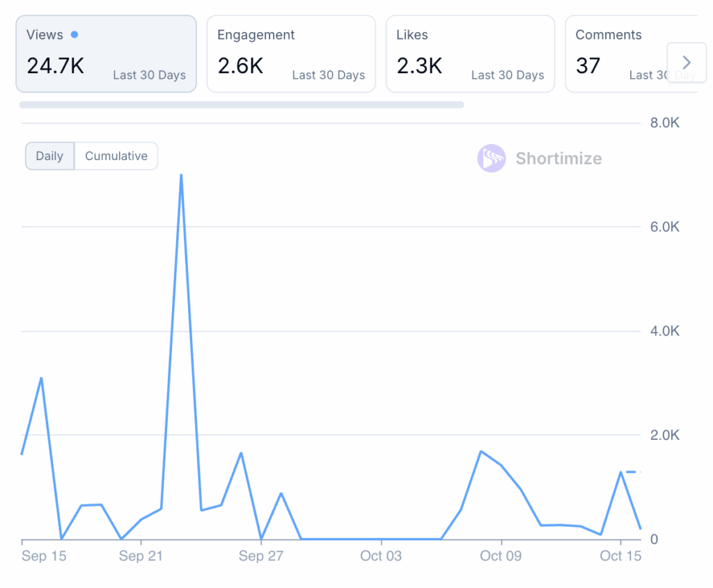Screen dimensions: 713x588
Task: Select the Comments metric card
Action: point(613,54)
